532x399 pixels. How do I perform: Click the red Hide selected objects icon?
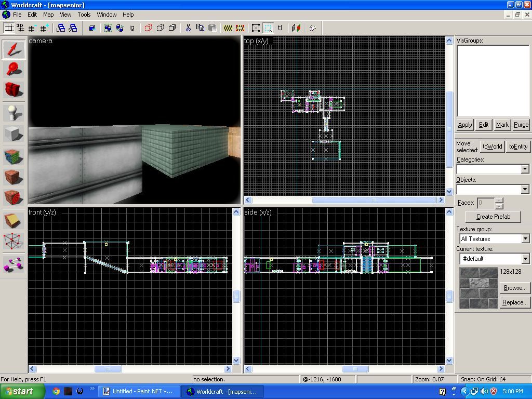(148, 28)
